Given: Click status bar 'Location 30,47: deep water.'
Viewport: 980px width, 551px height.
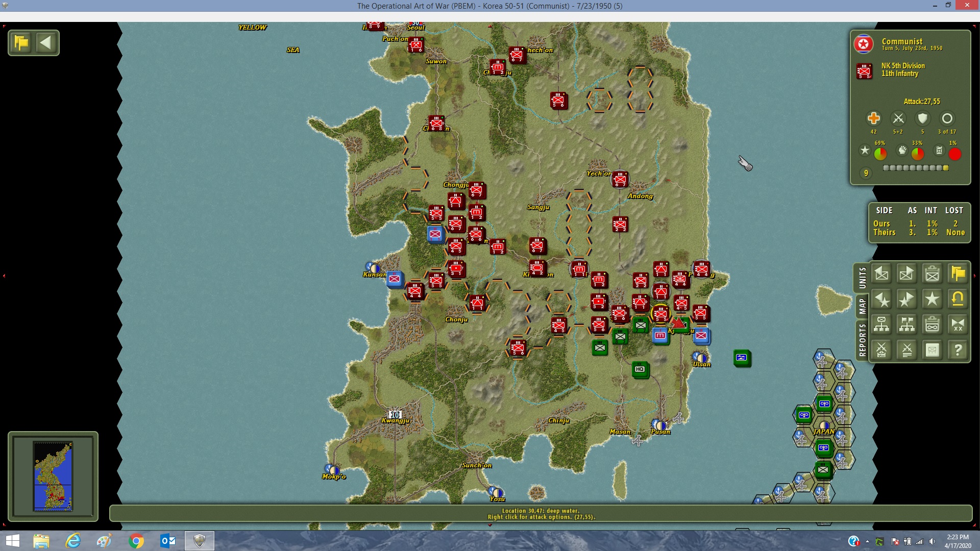Looking at the screenshot, I should coord(541,511).
